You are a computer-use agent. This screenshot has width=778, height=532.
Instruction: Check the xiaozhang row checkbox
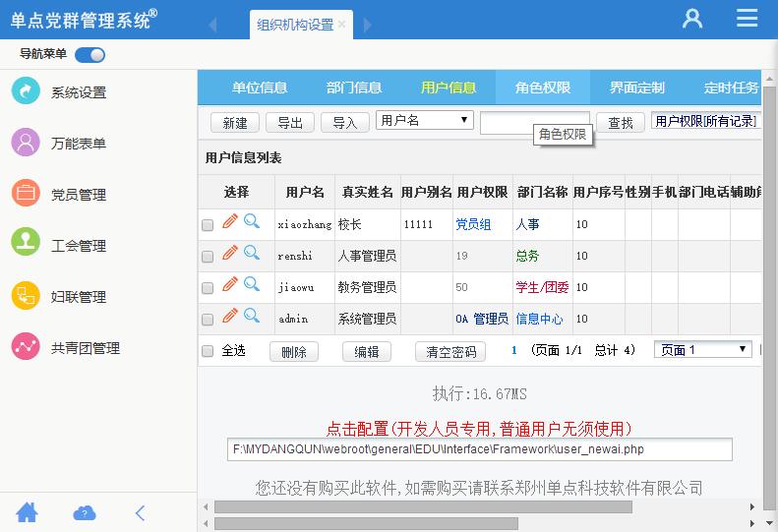[208, 225]
